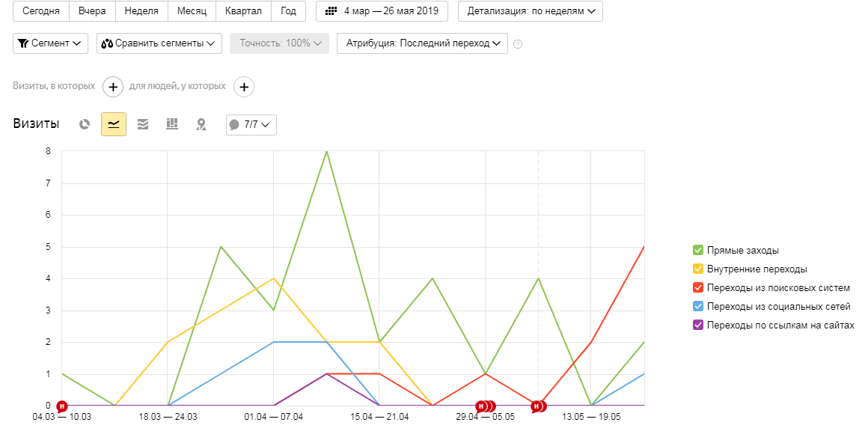Select the Месяц period tab
The height and width of the screenshot is (443, 868).
(x=192, y=11)
